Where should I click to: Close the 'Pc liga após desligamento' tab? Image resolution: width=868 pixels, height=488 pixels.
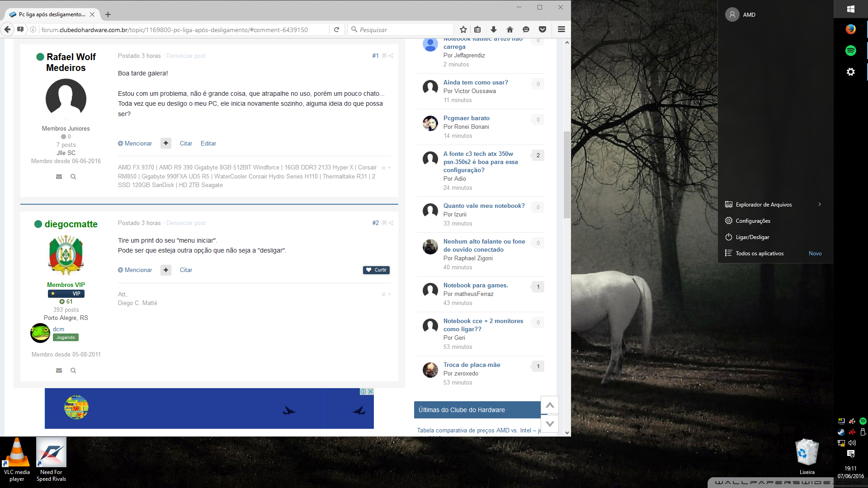point(92,14)
